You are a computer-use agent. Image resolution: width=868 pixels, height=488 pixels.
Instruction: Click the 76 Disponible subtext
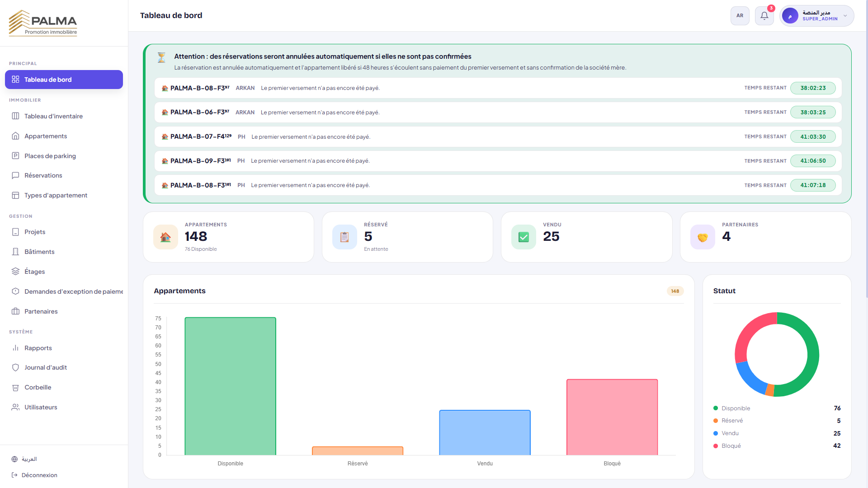(201, 249)
